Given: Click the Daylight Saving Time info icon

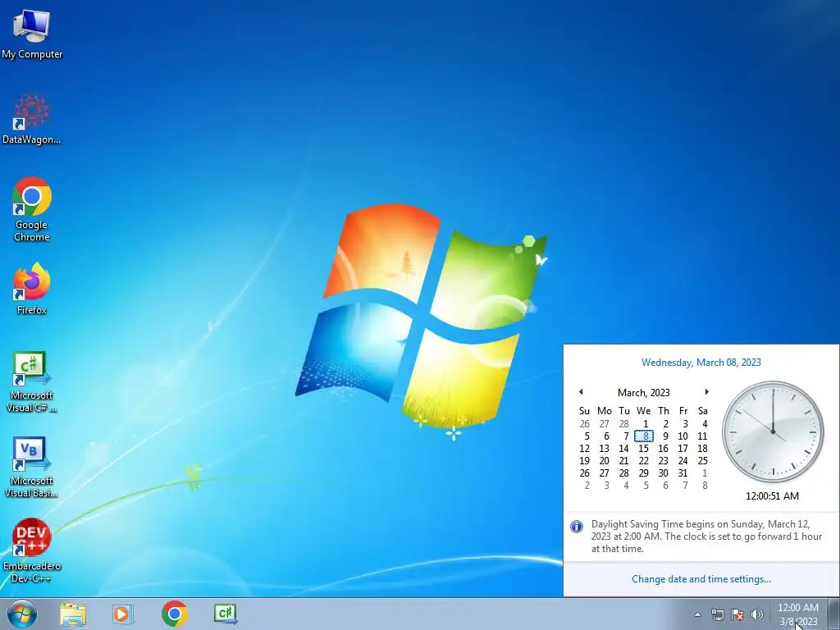Looking at the screenshot, I should 577,526.
